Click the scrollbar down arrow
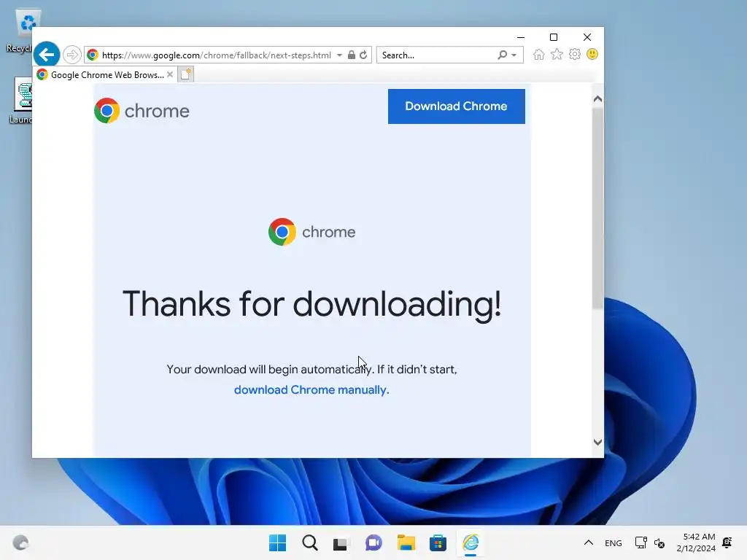The height and width of the screenshot is (560, 747). coord(598,443)
